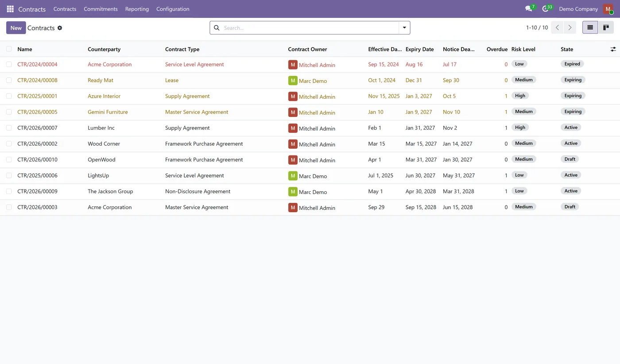Image resolution: width=620 pixels, height=364 pixels.
Task: Tick checkbox for CTR/2026/00010
Action: pos(9,160)
